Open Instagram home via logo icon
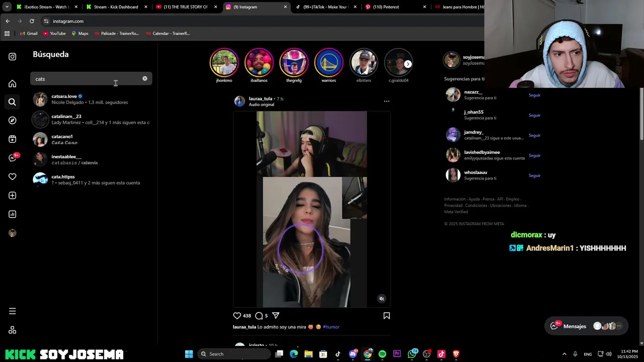The image size is (644, 362). coord(12,57)
